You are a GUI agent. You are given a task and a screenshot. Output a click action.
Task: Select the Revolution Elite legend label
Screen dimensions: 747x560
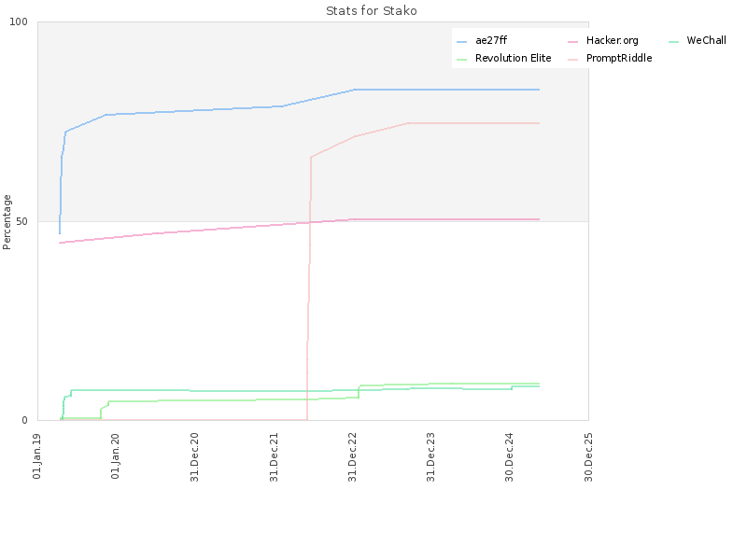click(513, 58)
